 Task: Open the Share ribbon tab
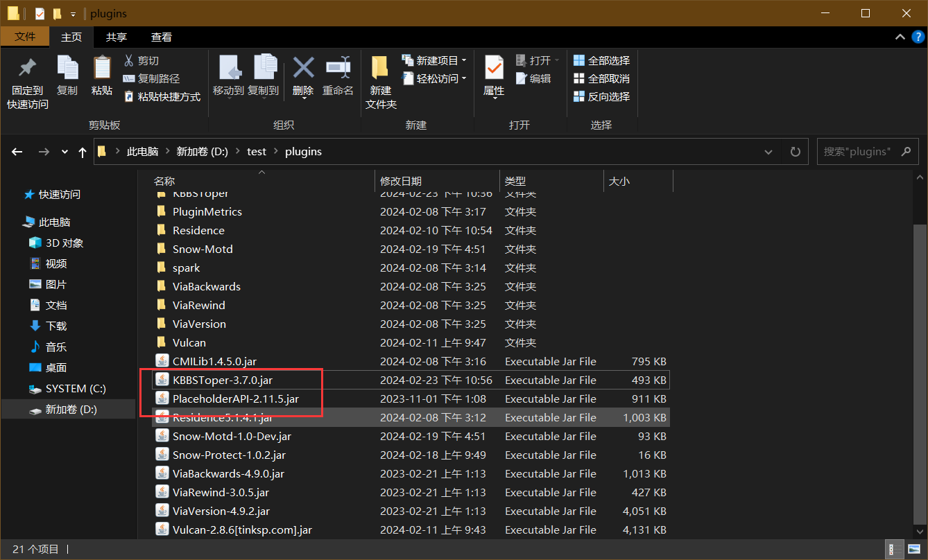[117, 37]
